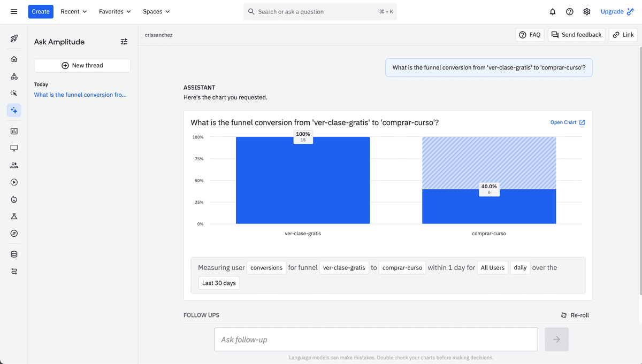Expand the Spaces dropdown
642x364 pixels.
click(x=157, y=12)
